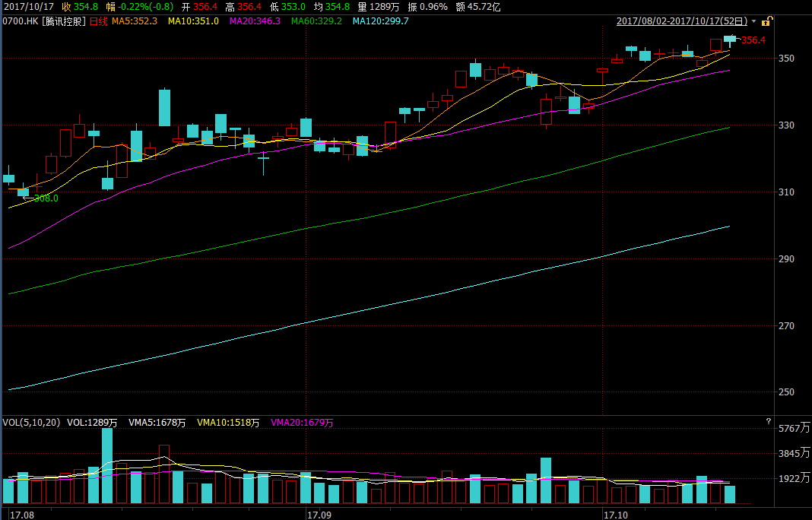Click the VMA20:1679万 volume average label
Viewport: 812px width, 520px height.
[303, 423]
